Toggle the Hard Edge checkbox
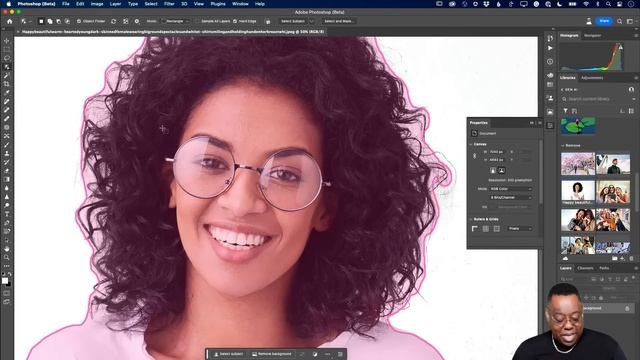Image resolution: width=640 pixels, height=360 pixels. (x=235, y=21)
